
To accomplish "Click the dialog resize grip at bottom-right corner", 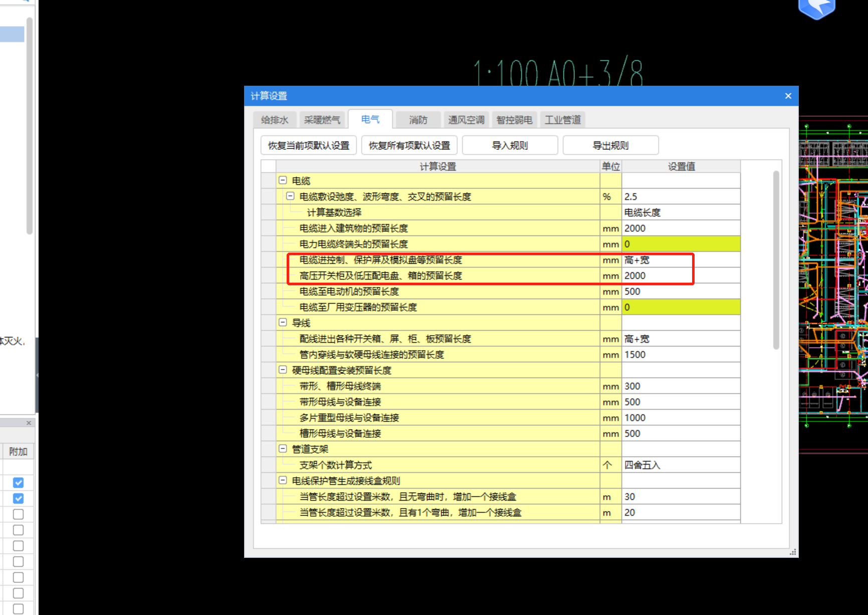I will (x=793, y=552).
